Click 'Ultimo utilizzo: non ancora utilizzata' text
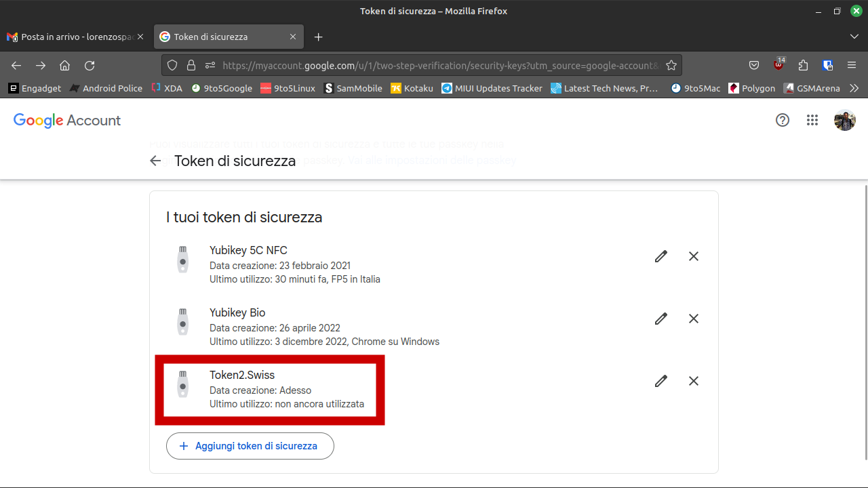This screenshot has height=488, width=868. [x=287, y=404]
